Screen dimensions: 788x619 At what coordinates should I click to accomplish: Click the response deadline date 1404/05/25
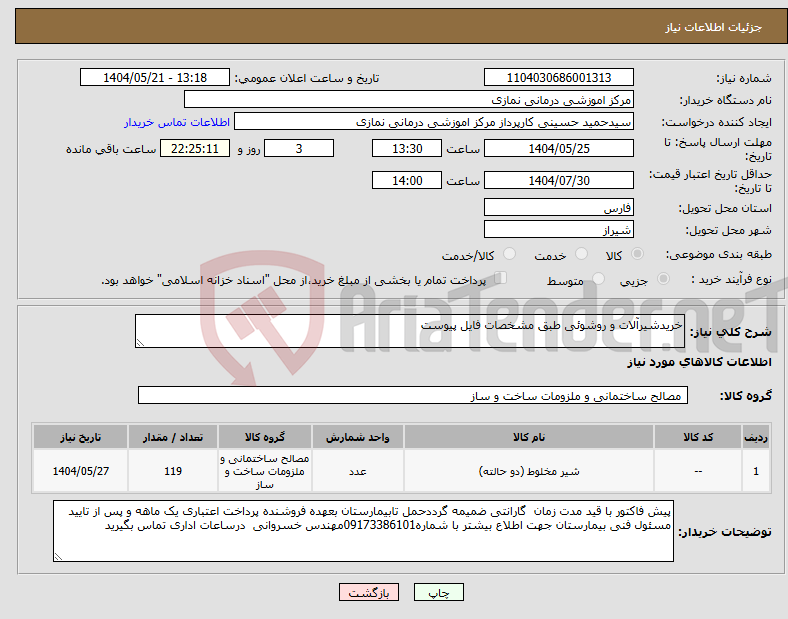[x=558, y=148]
